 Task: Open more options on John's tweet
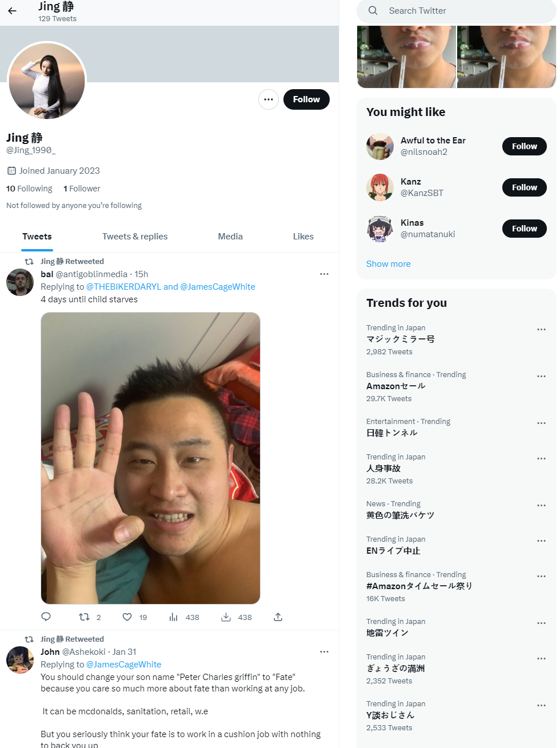tap(324, 652)
